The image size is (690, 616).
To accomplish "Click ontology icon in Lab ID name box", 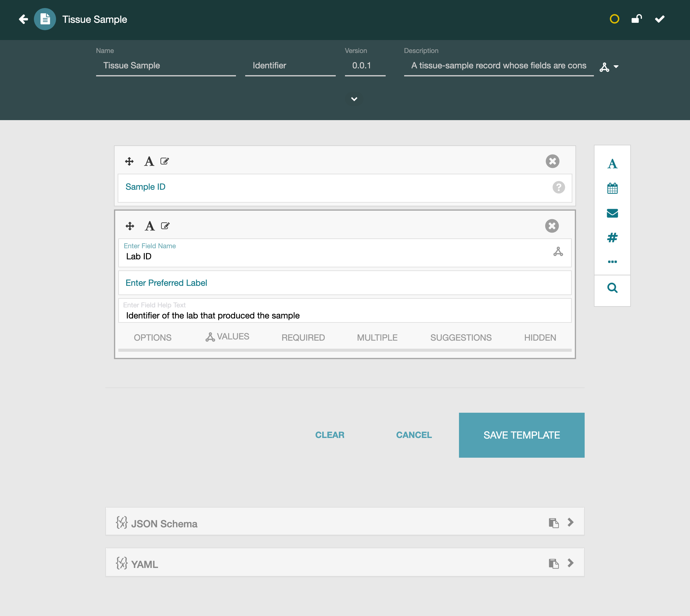I will click(558, 251).
